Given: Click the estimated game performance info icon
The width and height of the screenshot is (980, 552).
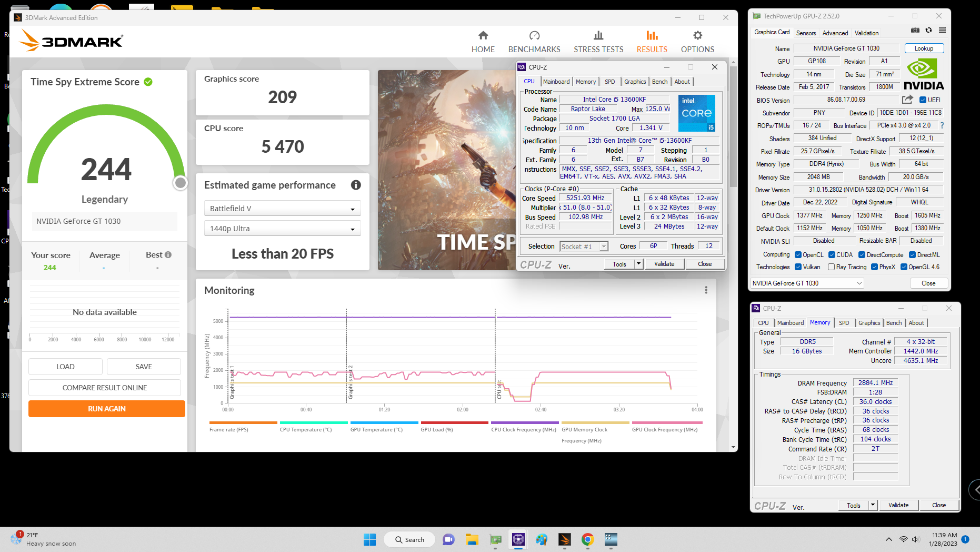Looking at the screenshot, I should 356,185.
